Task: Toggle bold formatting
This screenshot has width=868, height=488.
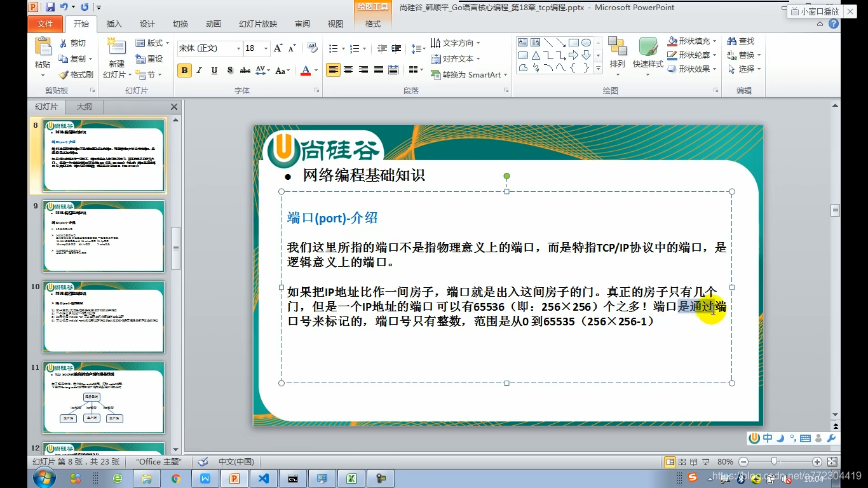Action: coord(184,71)
